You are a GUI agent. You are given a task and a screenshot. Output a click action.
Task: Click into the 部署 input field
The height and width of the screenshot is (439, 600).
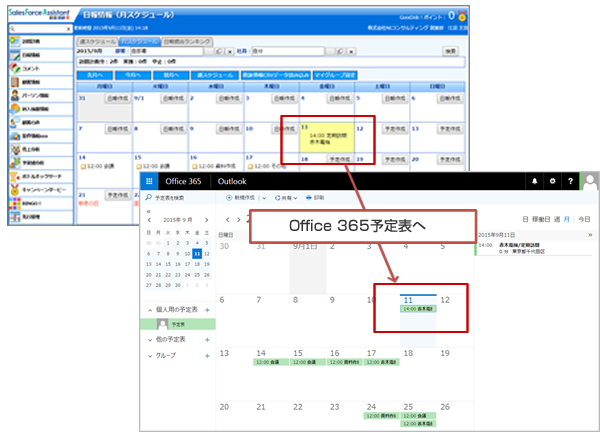166,51
